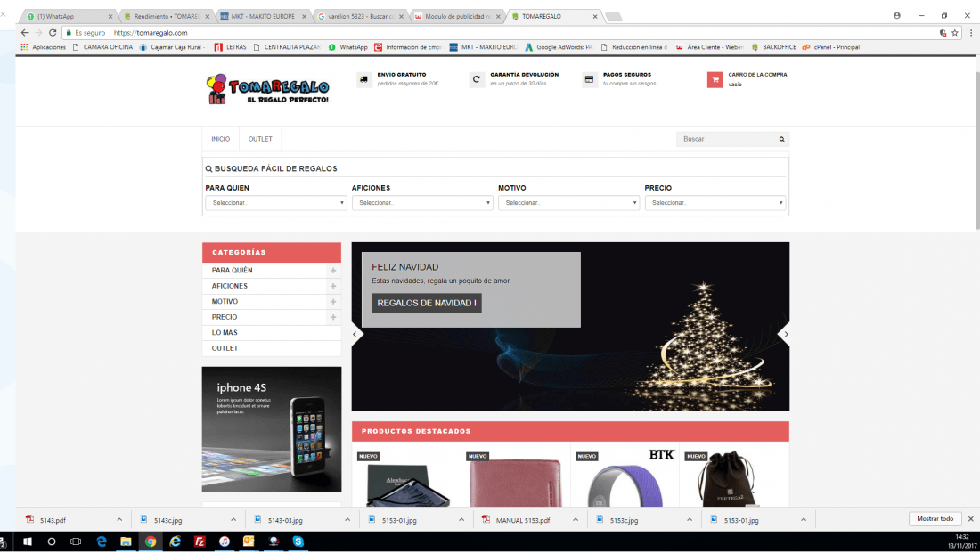Viewport: 980px width, 553px height.
Task: Expand Precio category plus
Action: tap(333, 317)
